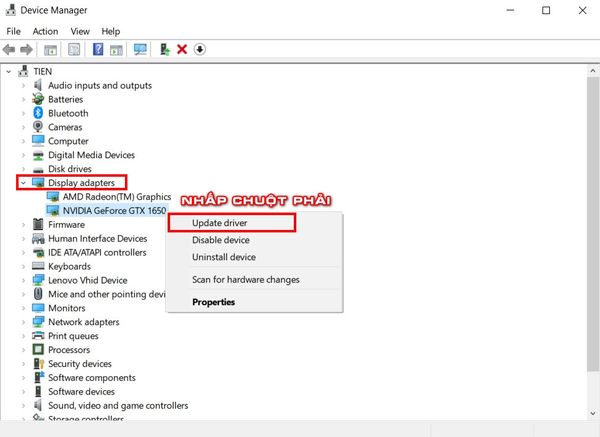Click the Forward arrow toolbar icon
The width and height of the screenshot is (600, 437).
coord(26,49)
